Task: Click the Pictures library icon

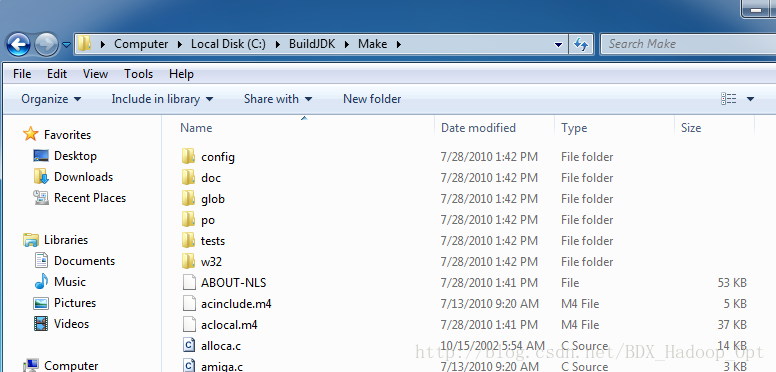Action: click(41, 303)
